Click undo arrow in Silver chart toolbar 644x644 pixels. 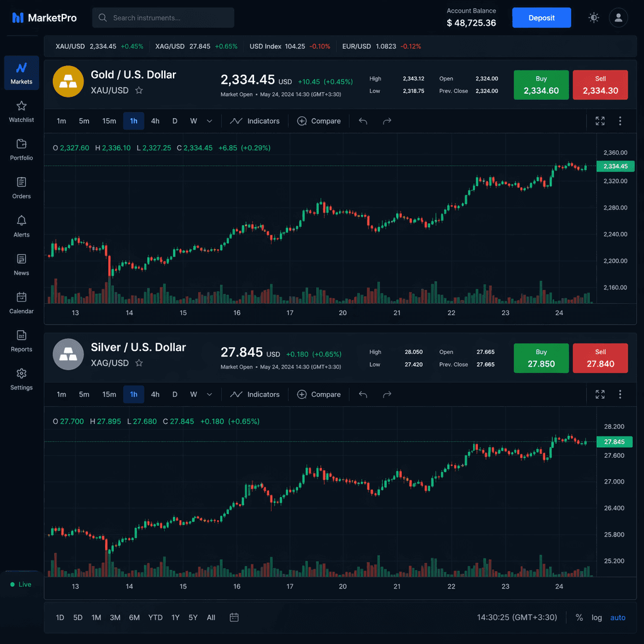click(x=363, y=394)
